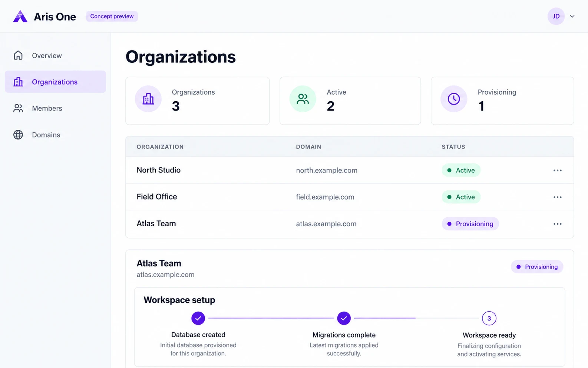The image size is (588, 368).
Task: Click the JD user avatar
Action: coord(556,16)
